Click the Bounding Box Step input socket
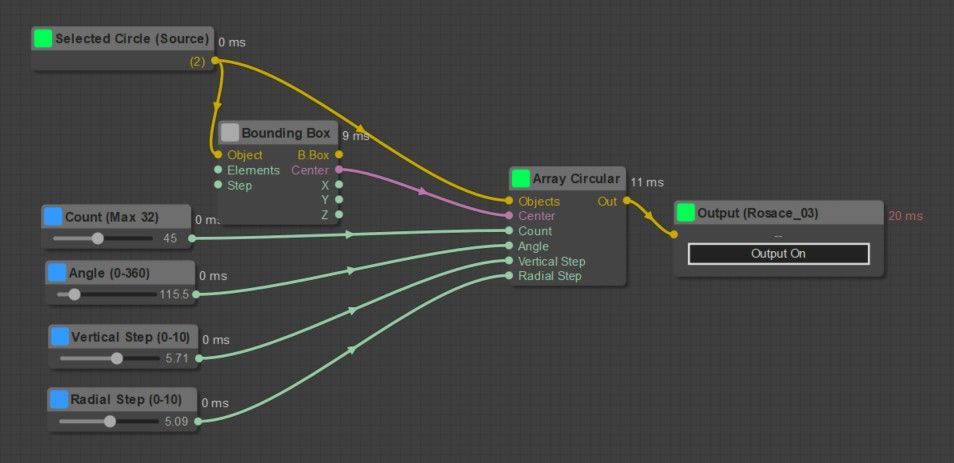The height and width of the screenshot is (463, 954). (x=218, y=184)
